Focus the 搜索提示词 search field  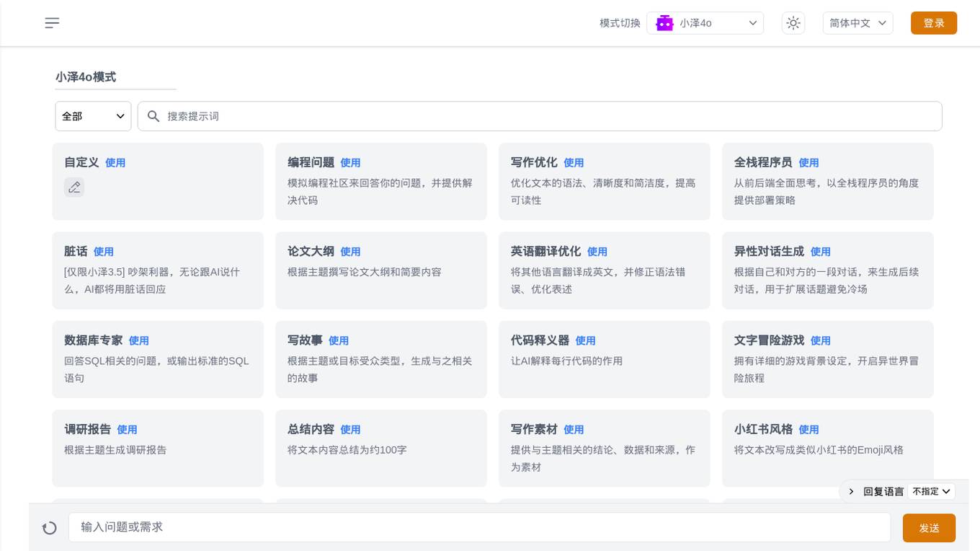(540, 116)
